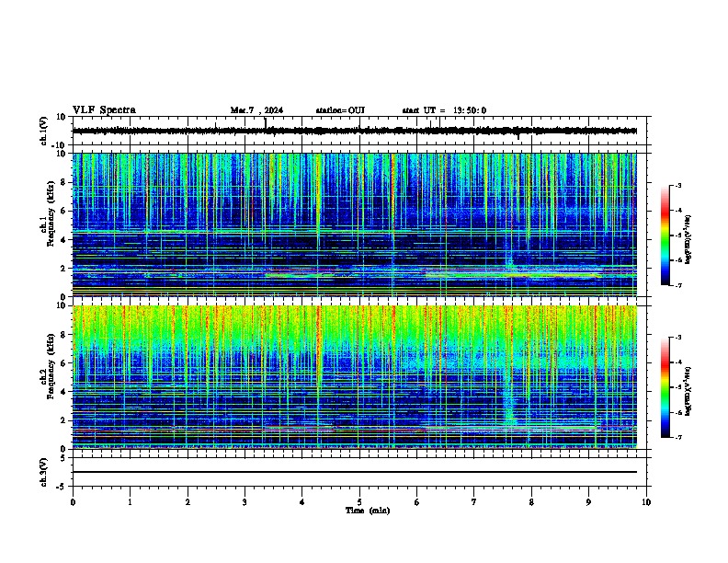728x563 pixels.
Task: Click the ch.2 frequency spectrogram panel
Action: tap(355, 377)
